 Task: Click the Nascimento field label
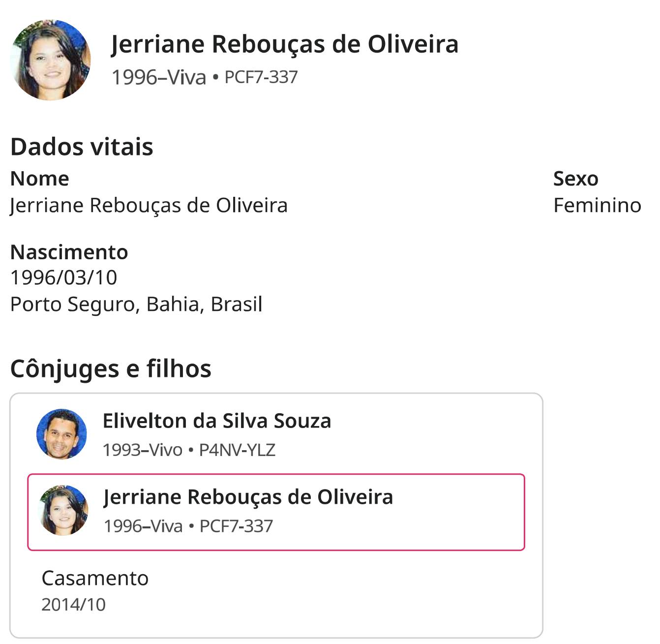69,252
